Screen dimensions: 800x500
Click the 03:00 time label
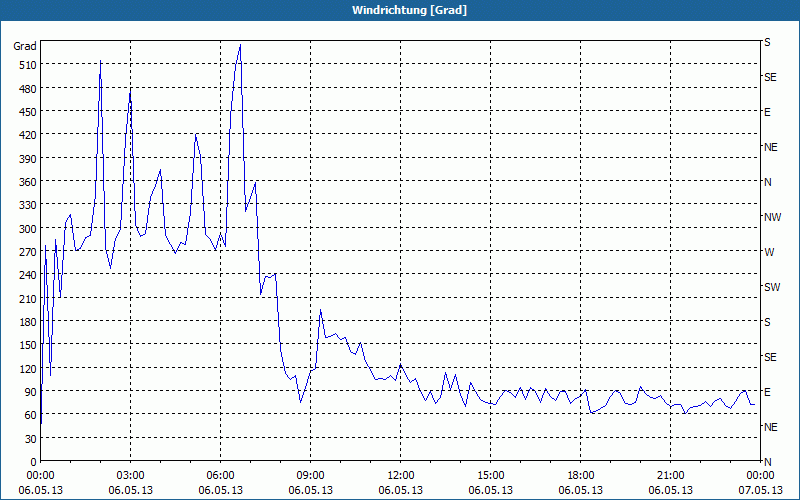click(131, 476)
